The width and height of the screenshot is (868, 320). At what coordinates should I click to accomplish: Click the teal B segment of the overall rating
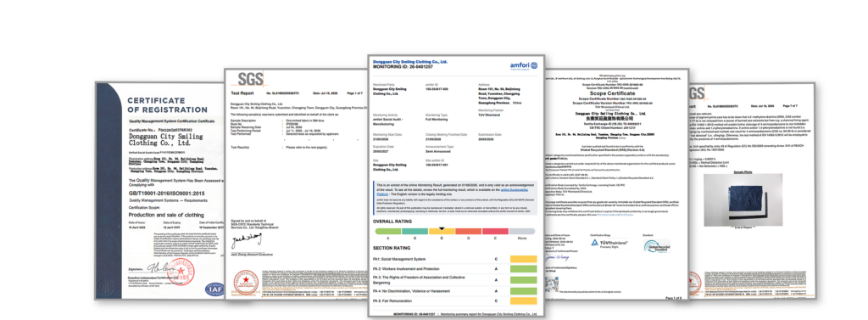[x=415, y=231]
